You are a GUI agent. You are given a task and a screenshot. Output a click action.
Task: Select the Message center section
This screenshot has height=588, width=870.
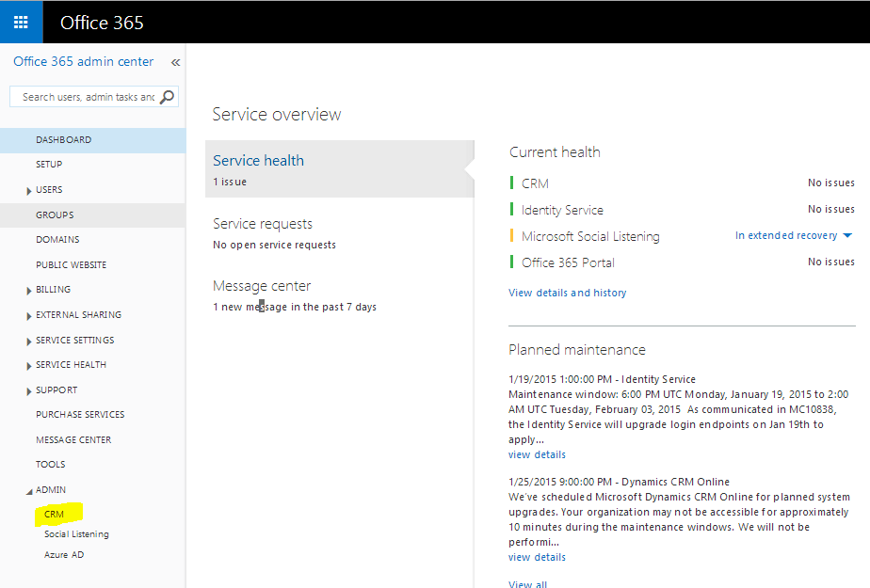tap(262, 286)
